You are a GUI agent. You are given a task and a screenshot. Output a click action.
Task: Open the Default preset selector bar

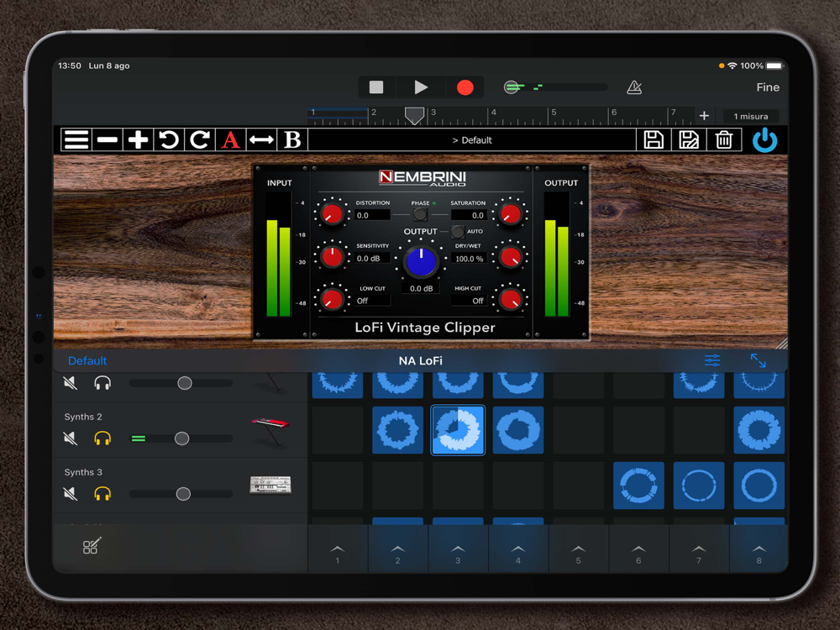(x=472, y=139)
